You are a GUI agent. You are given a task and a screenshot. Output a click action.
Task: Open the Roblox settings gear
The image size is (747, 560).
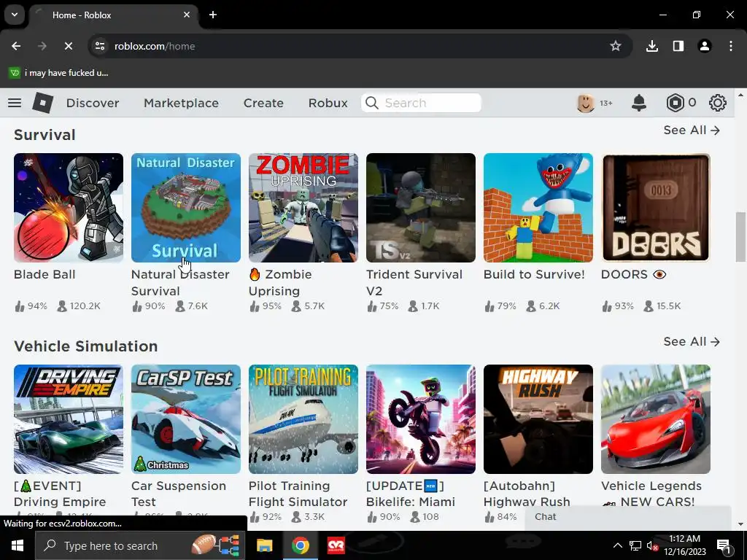coord(718,103)
